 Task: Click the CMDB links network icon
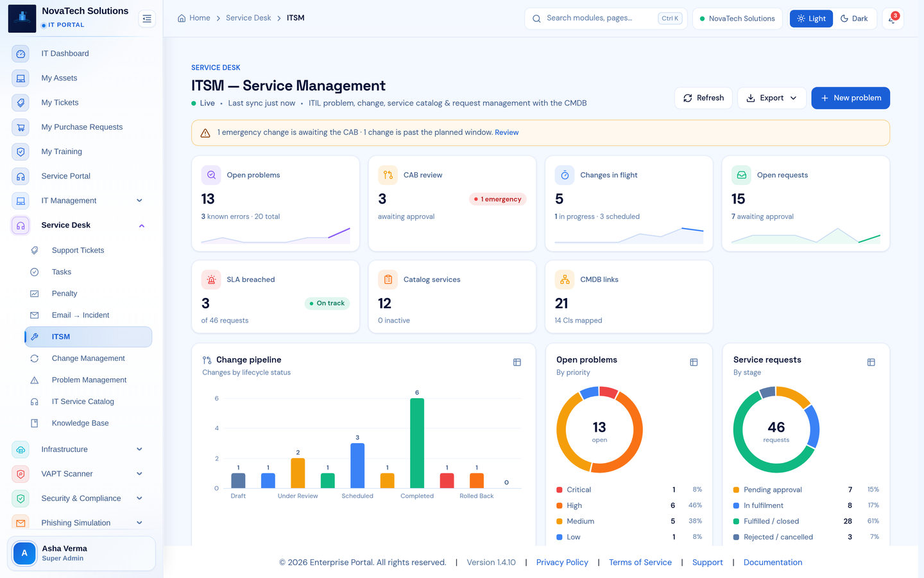(565, 279)
